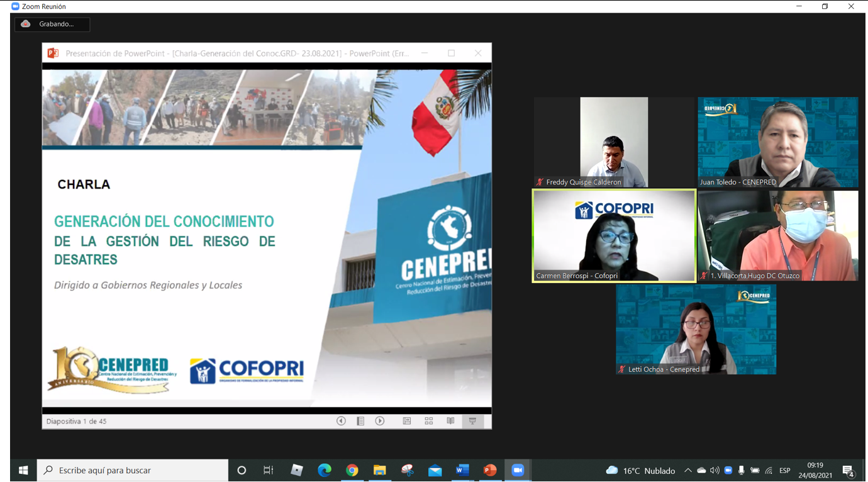Open the Windows Start menu
Viewport: 868px width, 482px height.
click(x=23, y=470)
